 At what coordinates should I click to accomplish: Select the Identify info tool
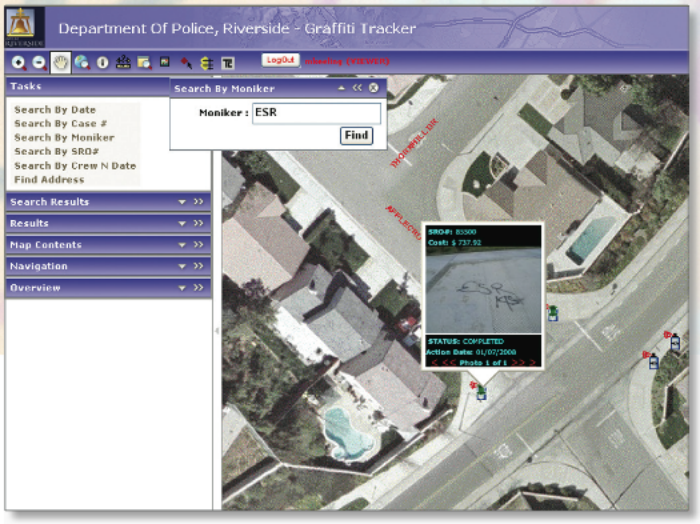102,62
